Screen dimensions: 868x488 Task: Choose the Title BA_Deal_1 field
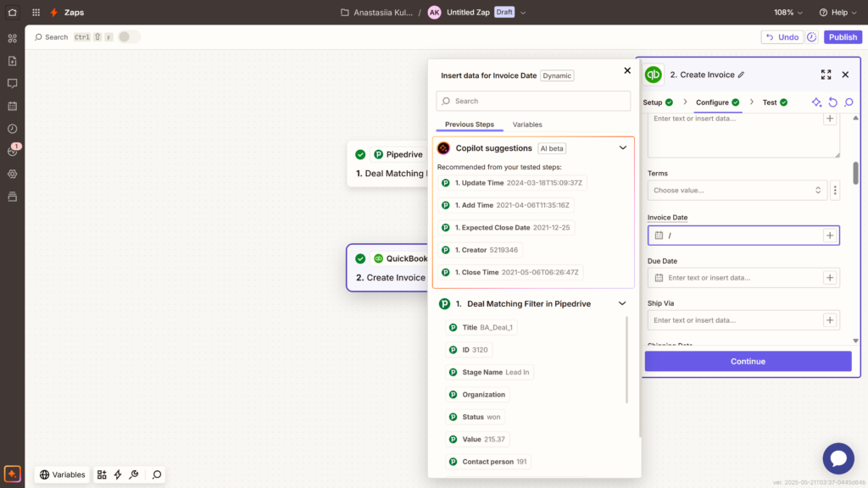point(481,328)
